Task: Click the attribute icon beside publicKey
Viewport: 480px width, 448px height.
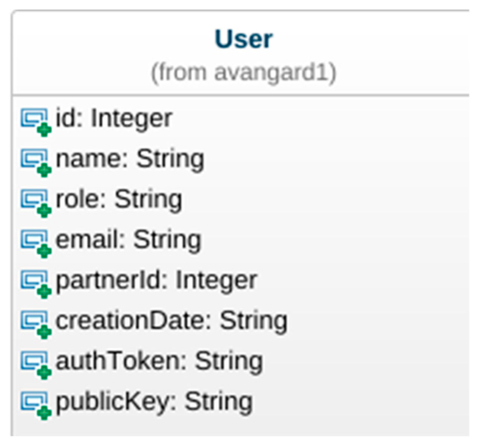Action: pyautogui.click(x=35, y=405)
